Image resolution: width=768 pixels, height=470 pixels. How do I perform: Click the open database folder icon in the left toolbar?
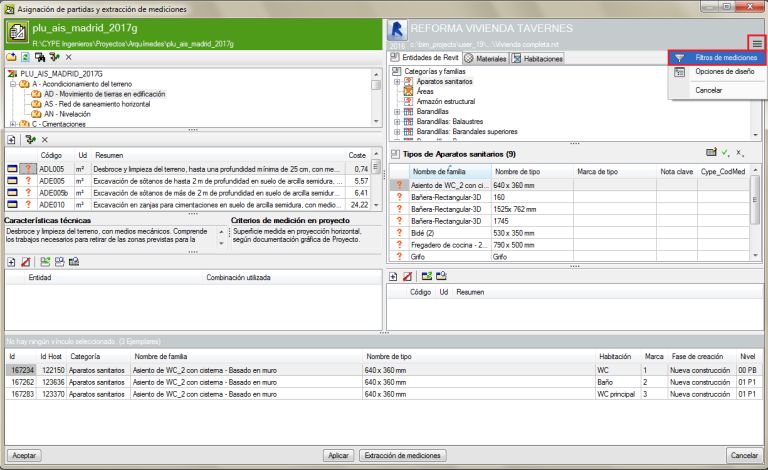[11, 57]
